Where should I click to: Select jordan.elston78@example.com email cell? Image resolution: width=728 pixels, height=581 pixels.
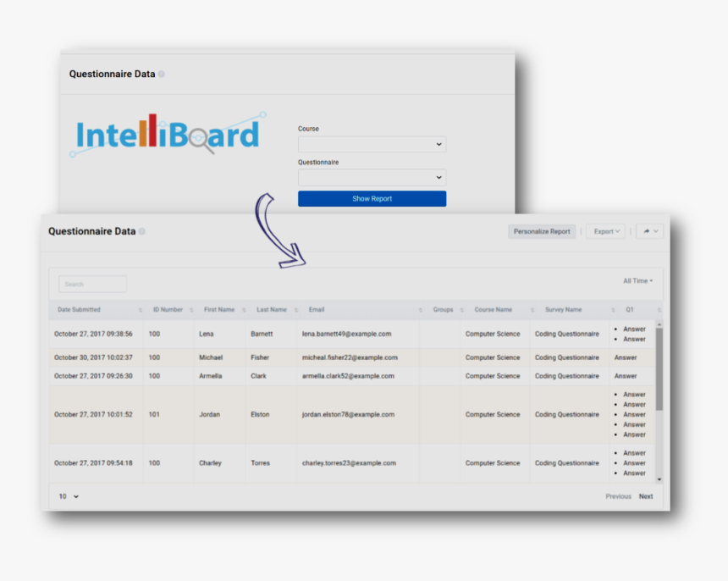pos(348,414)
